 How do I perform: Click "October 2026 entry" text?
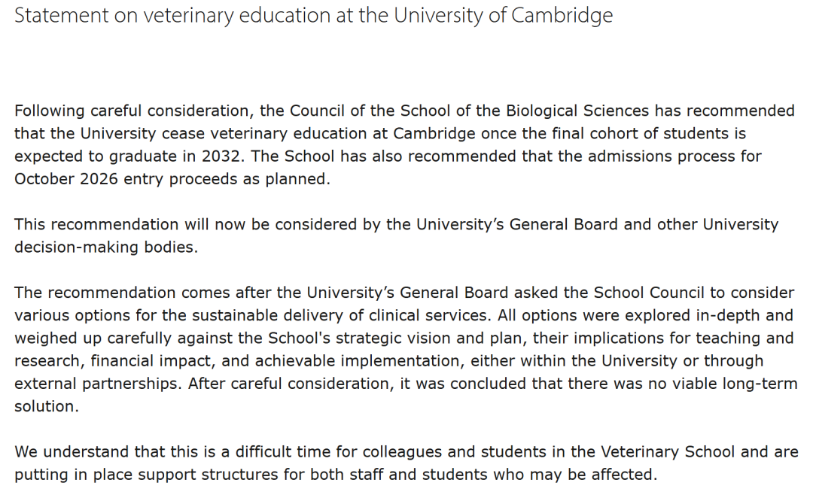click(x=81, y=180)
